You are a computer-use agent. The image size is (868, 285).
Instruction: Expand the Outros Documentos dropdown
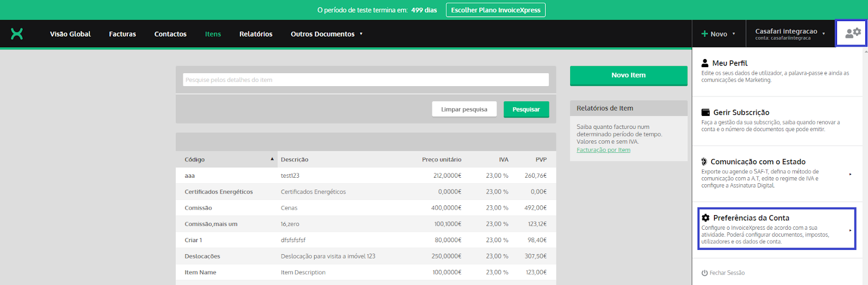(361, 34)
